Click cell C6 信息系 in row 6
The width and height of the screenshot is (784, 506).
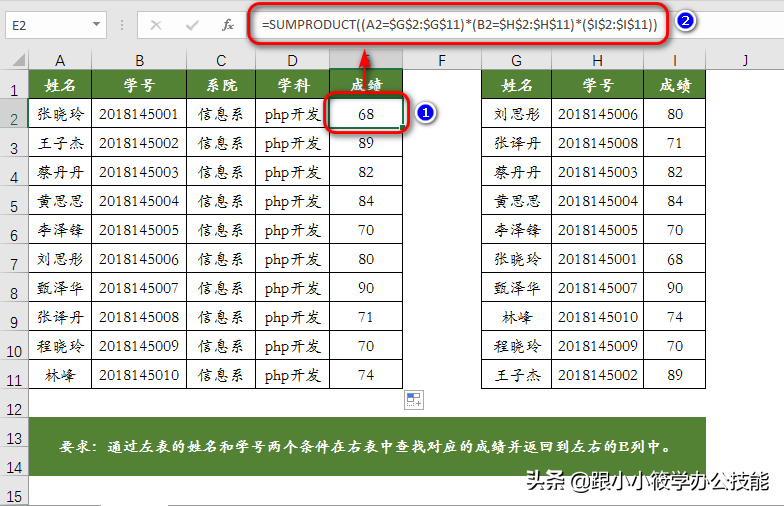(x=221, y=230)
